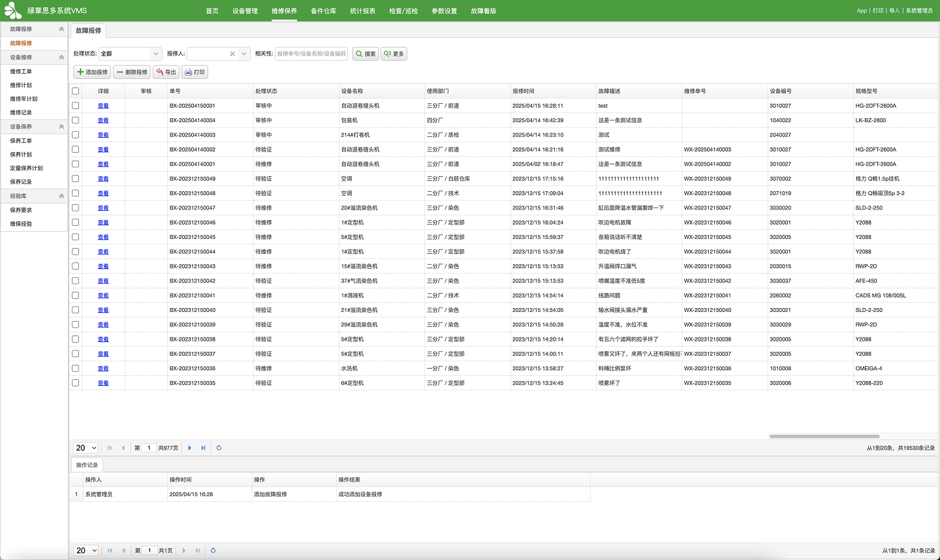Go to first page in 操作记录 pager
This screenshot has width=940, height=560.
coord(110,550)
